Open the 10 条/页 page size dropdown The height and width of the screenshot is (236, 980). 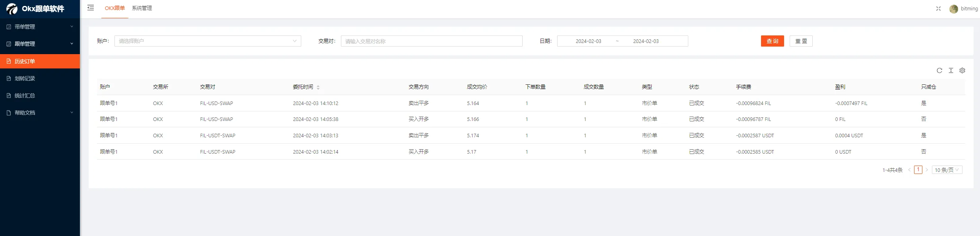tap(947, 170)
